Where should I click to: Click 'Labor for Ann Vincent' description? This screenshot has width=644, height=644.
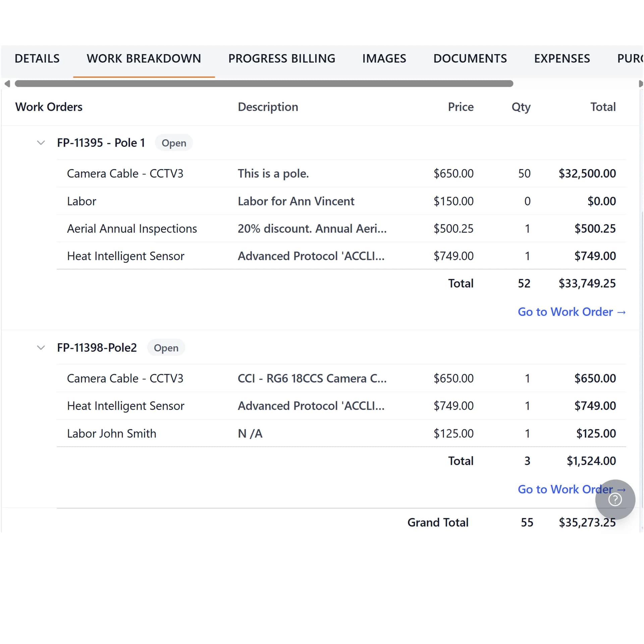pos(296,201)
